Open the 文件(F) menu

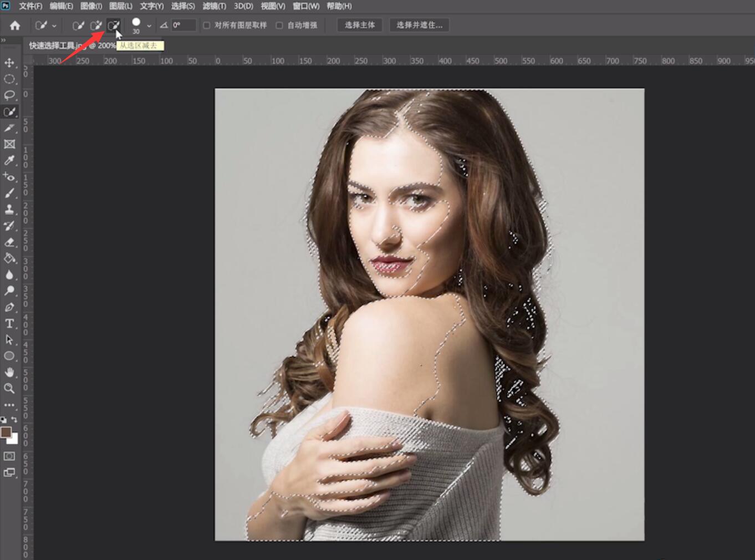(30, 6)
